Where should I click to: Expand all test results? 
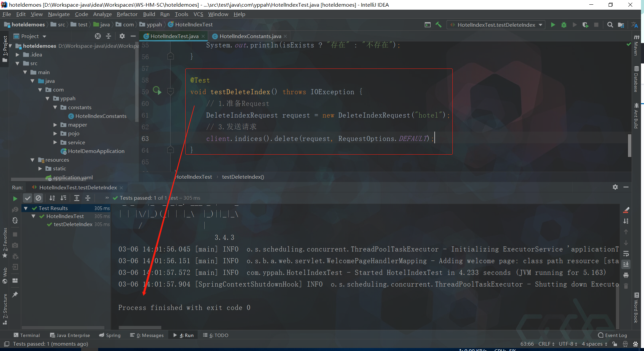point(76,198)
